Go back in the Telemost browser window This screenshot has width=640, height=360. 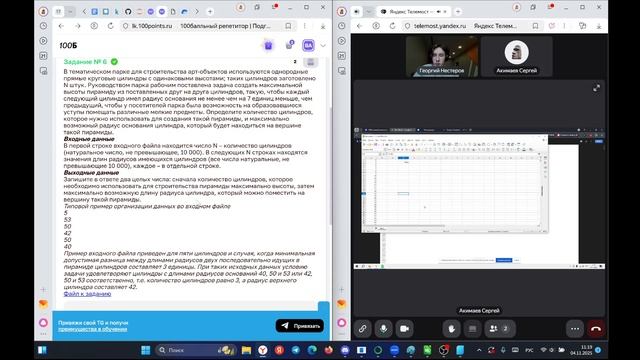[359, 26]
